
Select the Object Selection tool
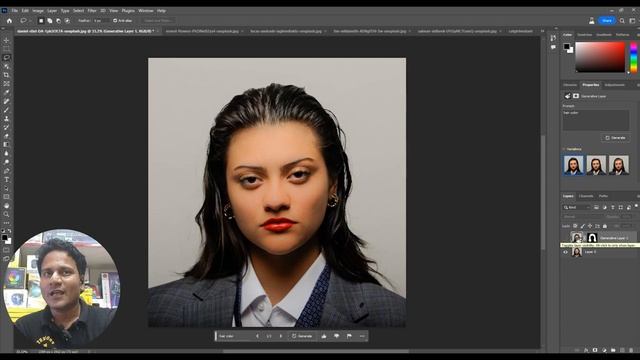click(x=6, y=66)
